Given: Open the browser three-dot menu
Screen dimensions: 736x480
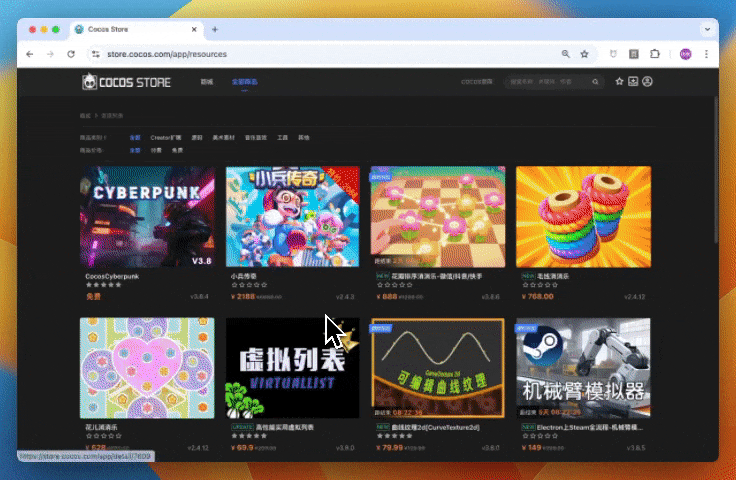Looking at the screenshot, I should [706, 54].
